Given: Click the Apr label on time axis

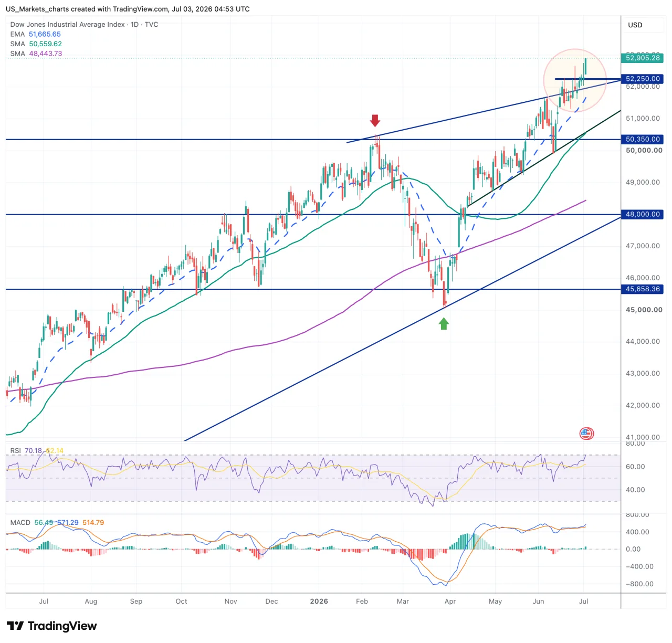Looking at the screenshot, I should [x=450, y=601].
